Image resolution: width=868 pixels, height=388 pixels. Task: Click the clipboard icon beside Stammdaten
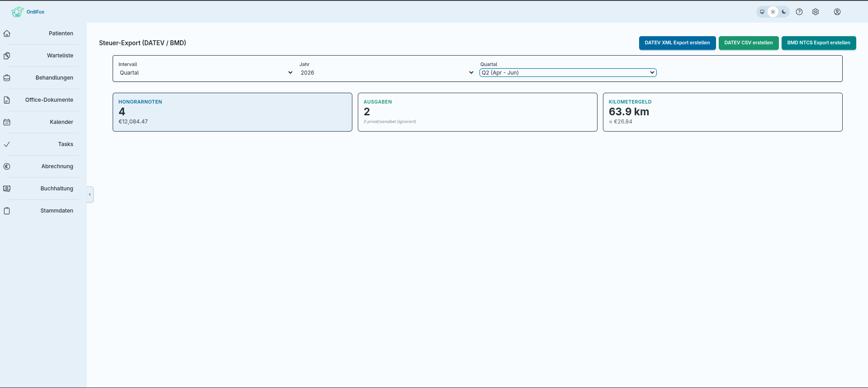pyautogui.click(x=7, y=211)
